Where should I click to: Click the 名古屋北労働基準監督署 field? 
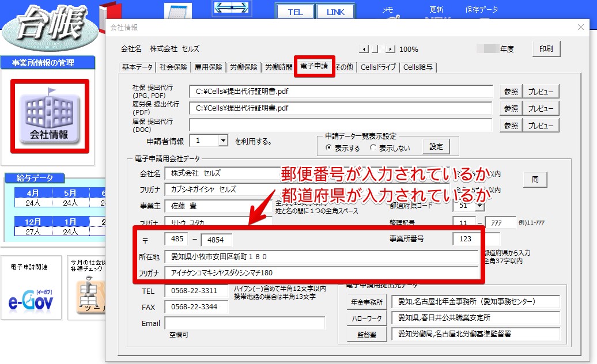click(475, 334)
